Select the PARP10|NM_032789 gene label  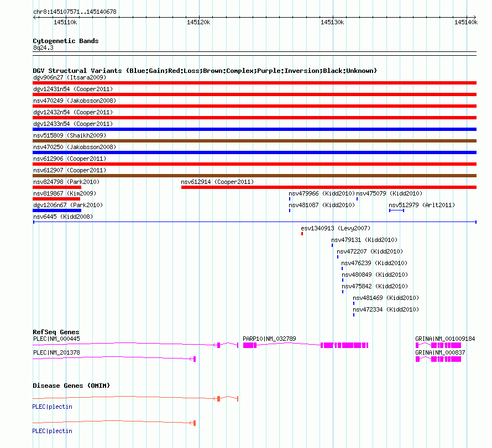(269, 339)
